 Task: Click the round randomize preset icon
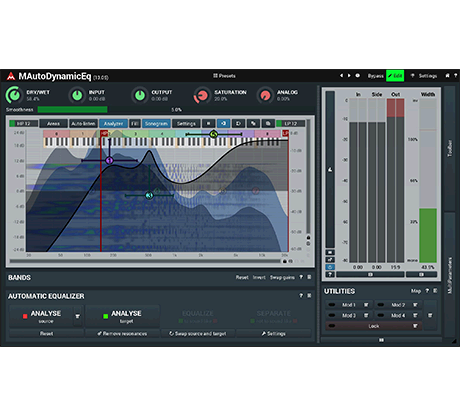click(x=357, y=76)
